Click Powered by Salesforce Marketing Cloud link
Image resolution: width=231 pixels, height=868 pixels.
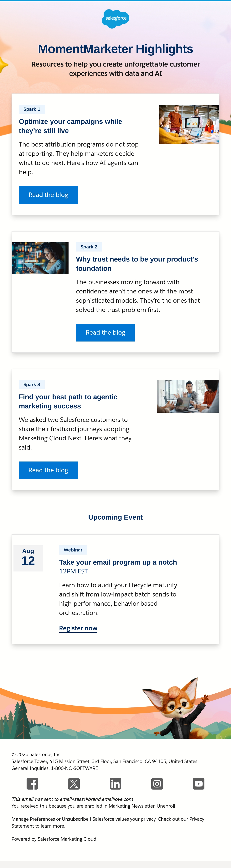pyautogui.click(x=54, y=839)
